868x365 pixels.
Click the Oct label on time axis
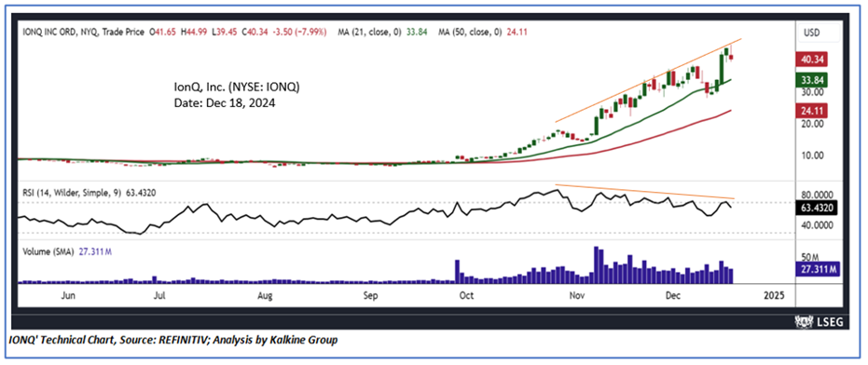coord(468,296)
